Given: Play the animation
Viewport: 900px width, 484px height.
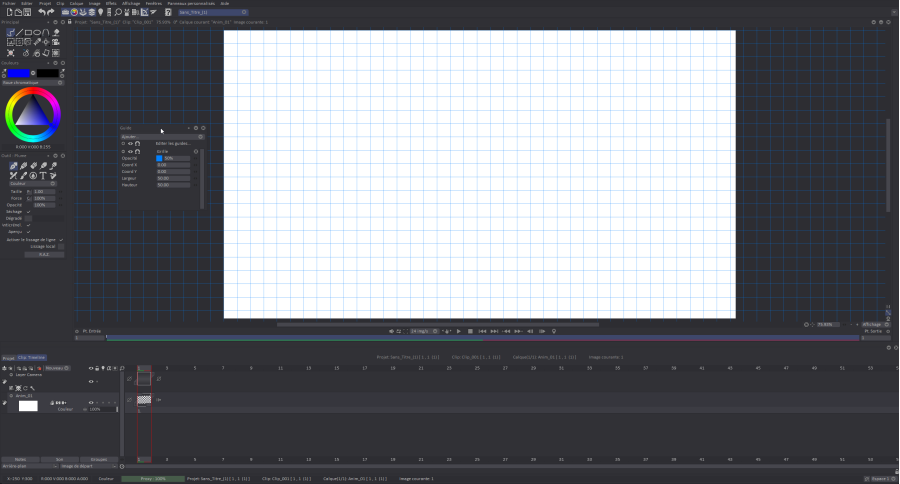Looking at the screenshot, I should coord(459,331).
